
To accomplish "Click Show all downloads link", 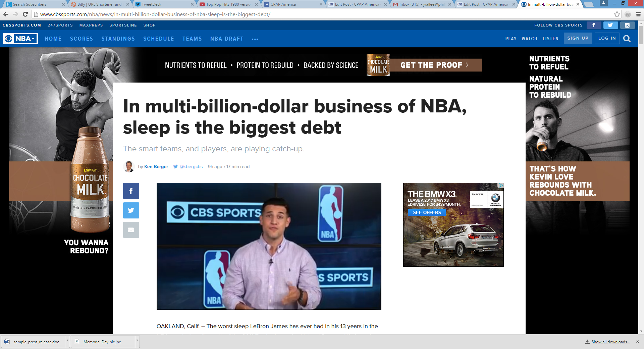I will tap(610, 342).
